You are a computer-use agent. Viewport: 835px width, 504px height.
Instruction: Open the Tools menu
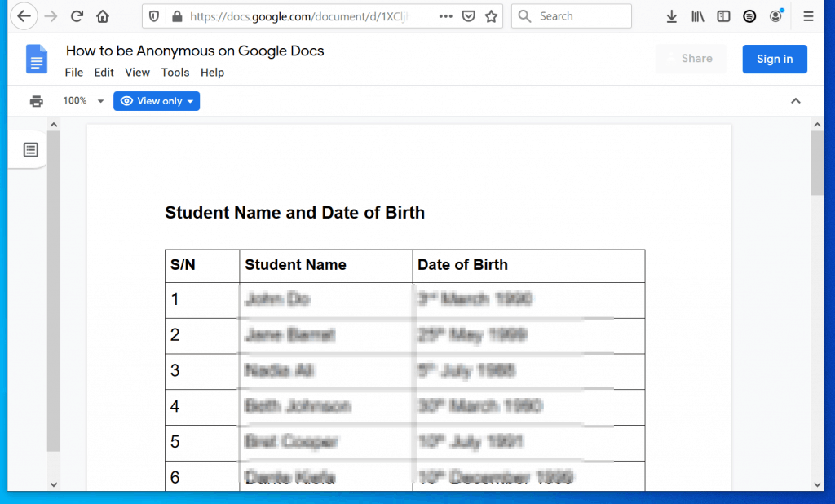[x=175, y=73]
